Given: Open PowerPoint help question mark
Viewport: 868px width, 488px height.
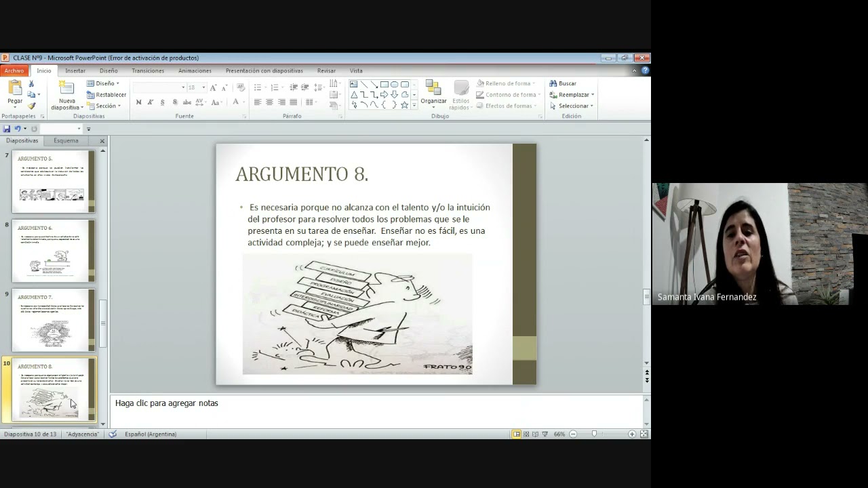Looking at the screenshot, I should (x=645, y=70).
